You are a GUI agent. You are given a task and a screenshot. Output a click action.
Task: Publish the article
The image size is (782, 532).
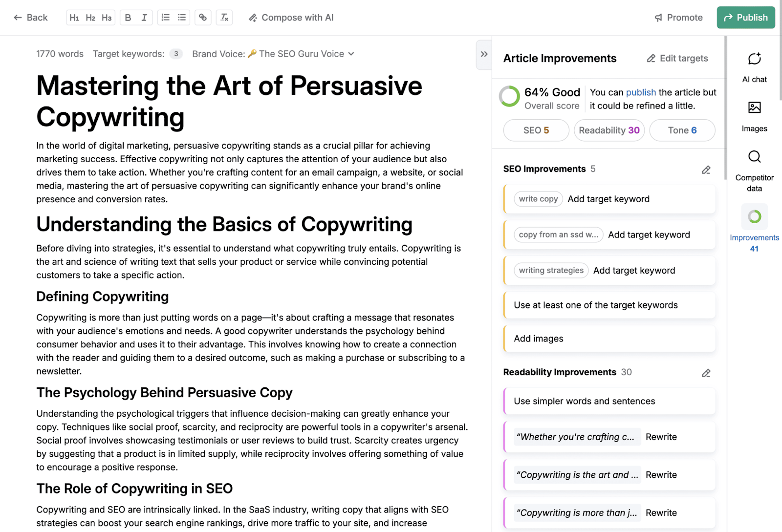pyautogui.click(x=745, y=17)
